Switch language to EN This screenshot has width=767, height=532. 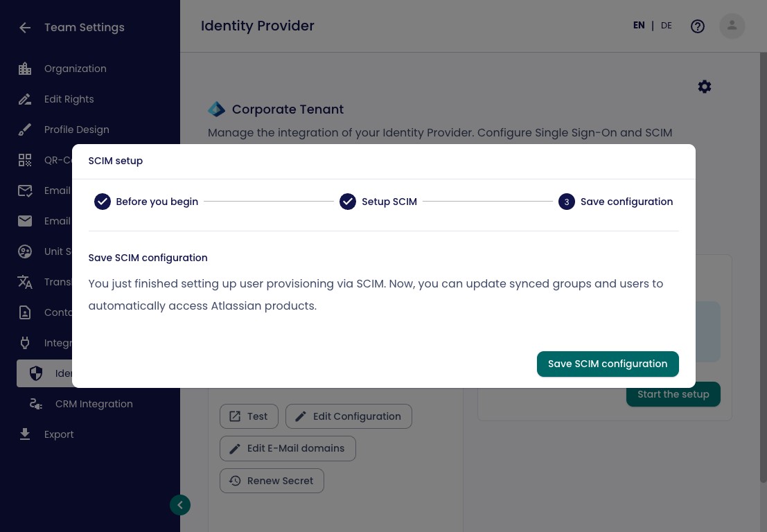(639, 26)
